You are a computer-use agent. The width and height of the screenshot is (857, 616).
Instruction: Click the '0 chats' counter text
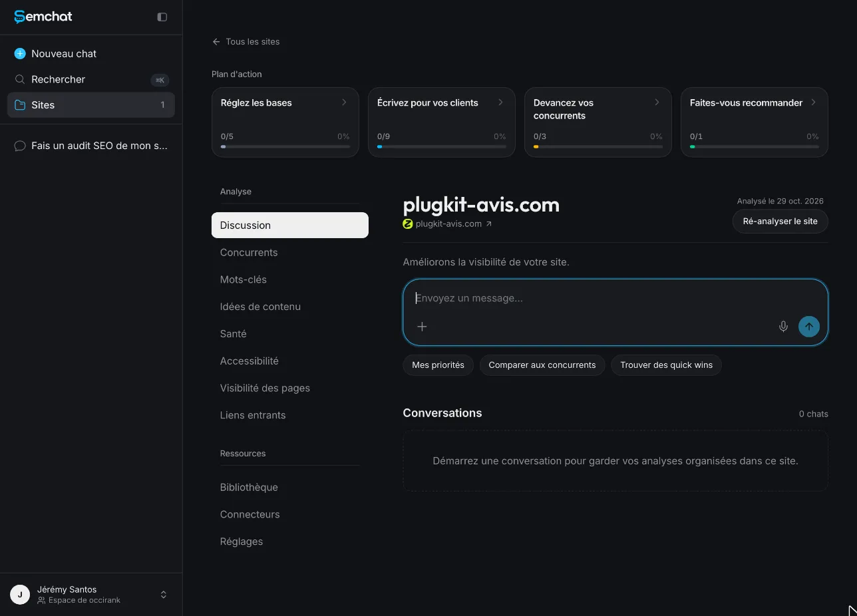(x=814, y=414)
